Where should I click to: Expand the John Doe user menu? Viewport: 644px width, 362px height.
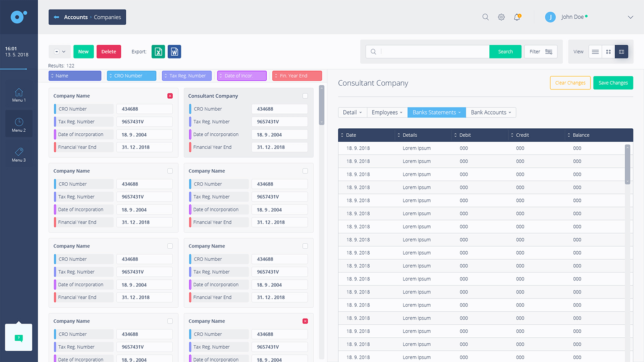[x=630, y=17]
